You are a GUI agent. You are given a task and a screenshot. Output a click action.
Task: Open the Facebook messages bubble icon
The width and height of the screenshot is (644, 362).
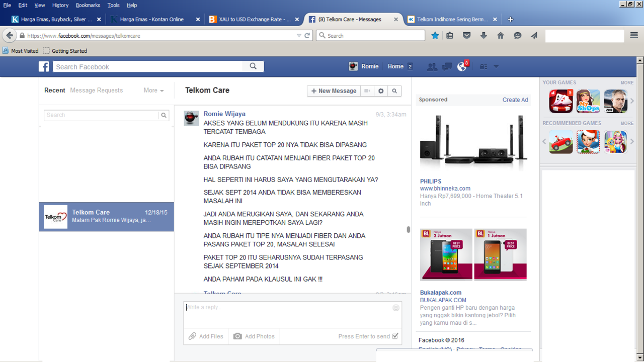click(x=447, y=67)
